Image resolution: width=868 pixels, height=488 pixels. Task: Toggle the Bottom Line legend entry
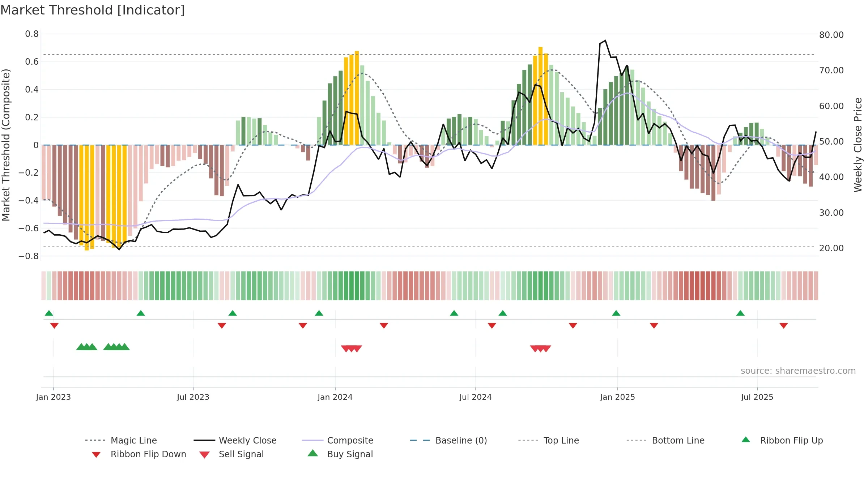(665, 440)
